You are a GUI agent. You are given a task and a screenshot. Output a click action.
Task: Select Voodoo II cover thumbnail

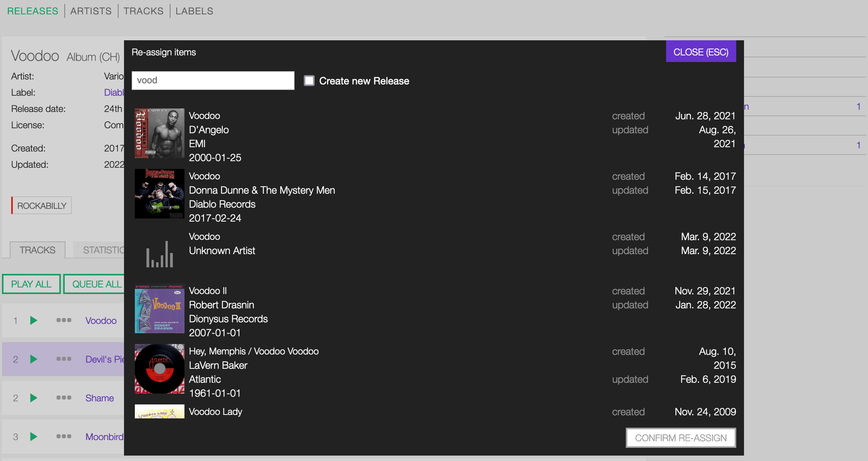pos(160,308)
